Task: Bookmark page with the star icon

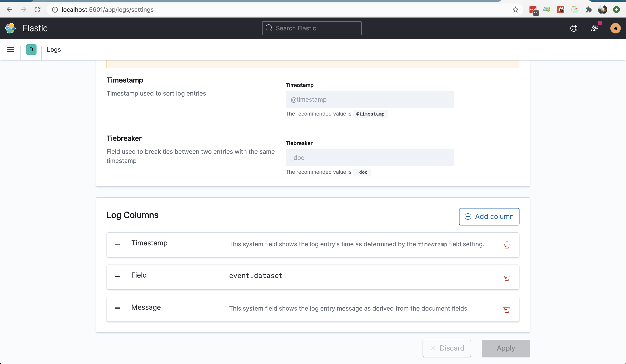Action: point(515,10)
